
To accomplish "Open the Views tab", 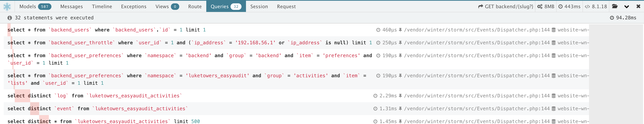I will pos(167,7).
